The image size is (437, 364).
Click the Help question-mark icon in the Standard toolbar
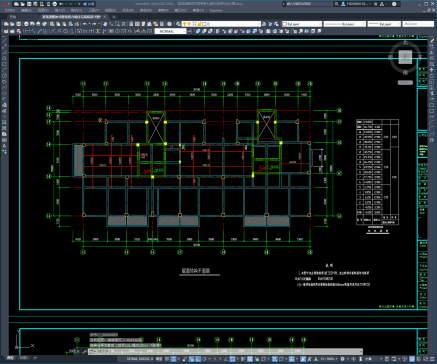pos(169,24)
